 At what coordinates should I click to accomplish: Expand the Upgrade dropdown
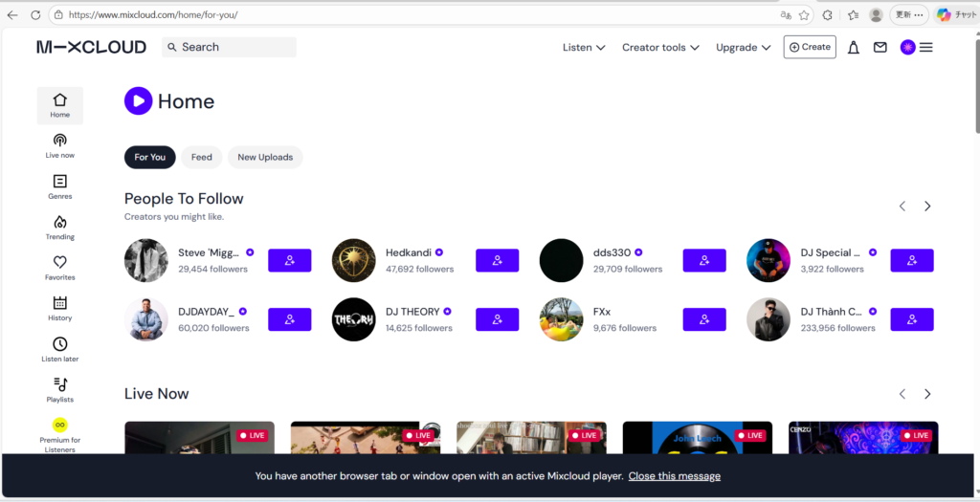(x=744, y=47)
